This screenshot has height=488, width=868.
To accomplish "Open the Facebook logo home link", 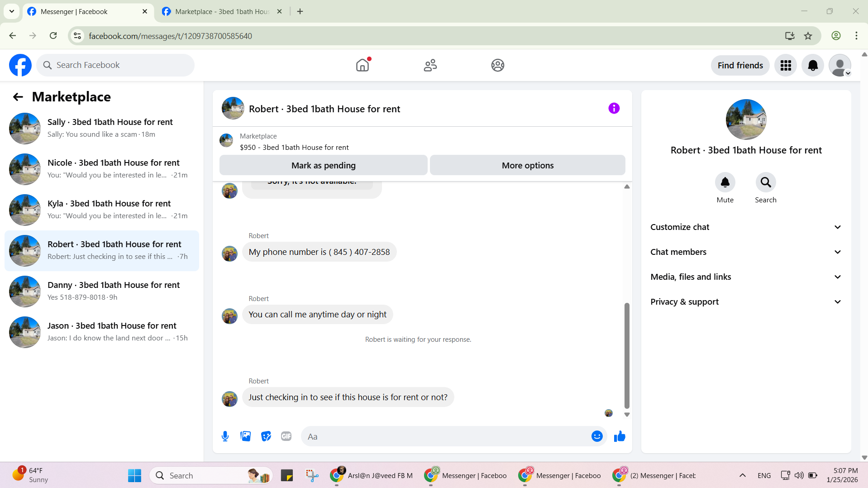I will pyautogui.click(x=20, y=65).
